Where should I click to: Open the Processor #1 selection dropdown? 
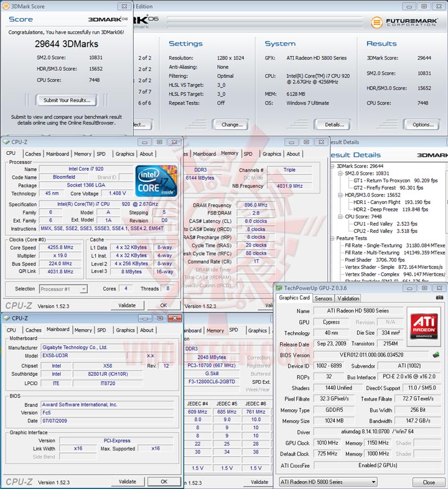click(83, 289)
